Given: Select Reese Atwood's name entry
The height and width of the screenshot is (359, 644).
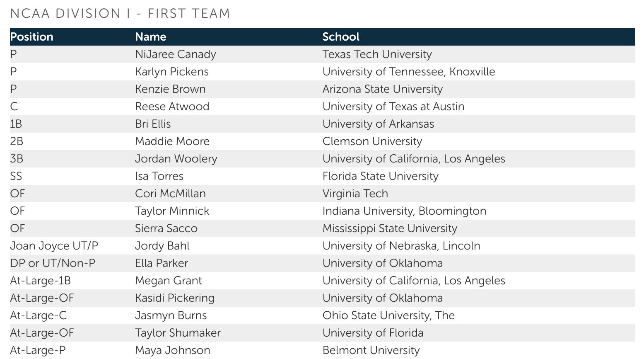Looking at the screenshot, I should click(172, 107).
